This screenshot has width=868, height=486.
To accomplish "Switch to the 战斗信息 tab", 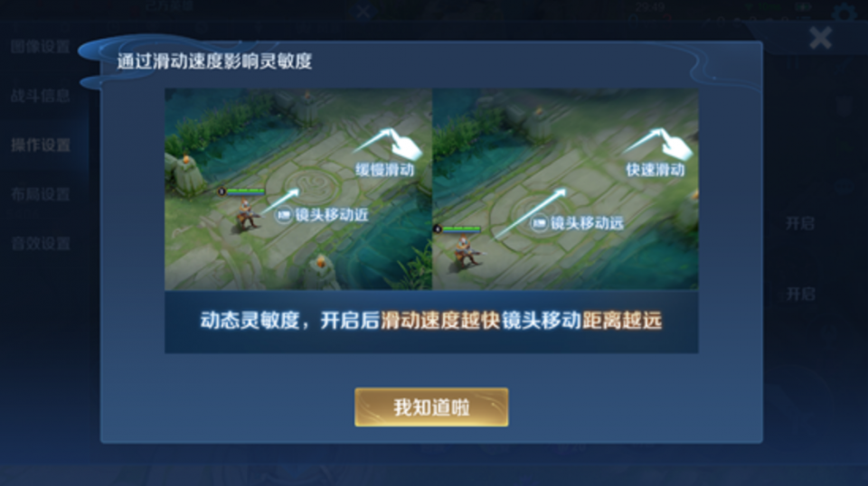I will coord(41,96).
